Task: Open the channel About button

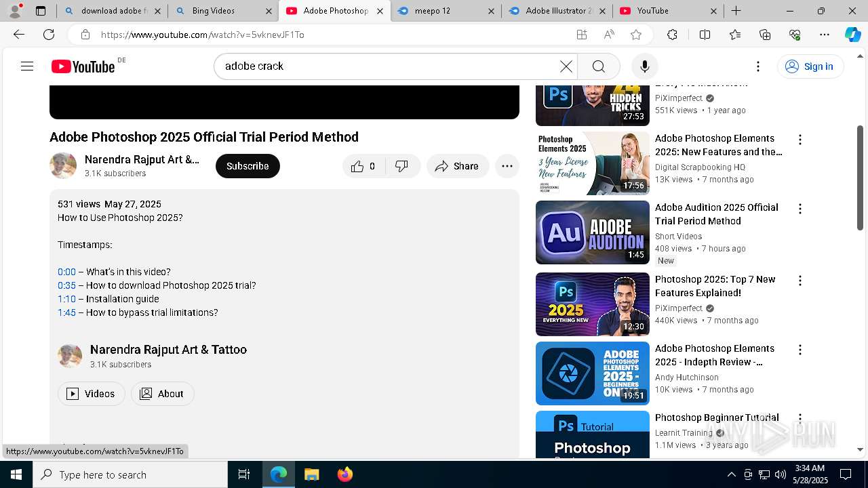Action: tap(162, 394)
